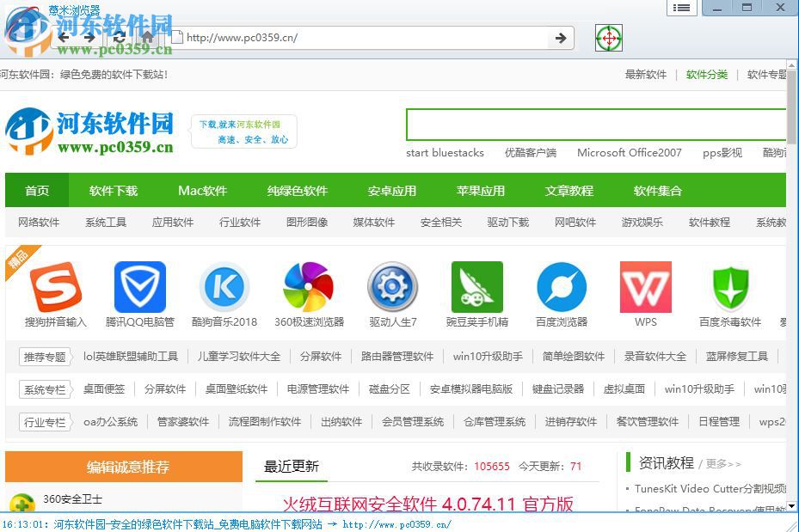Click the green site search box
Screen dimensions: 799x532
[x=596, y=125]
